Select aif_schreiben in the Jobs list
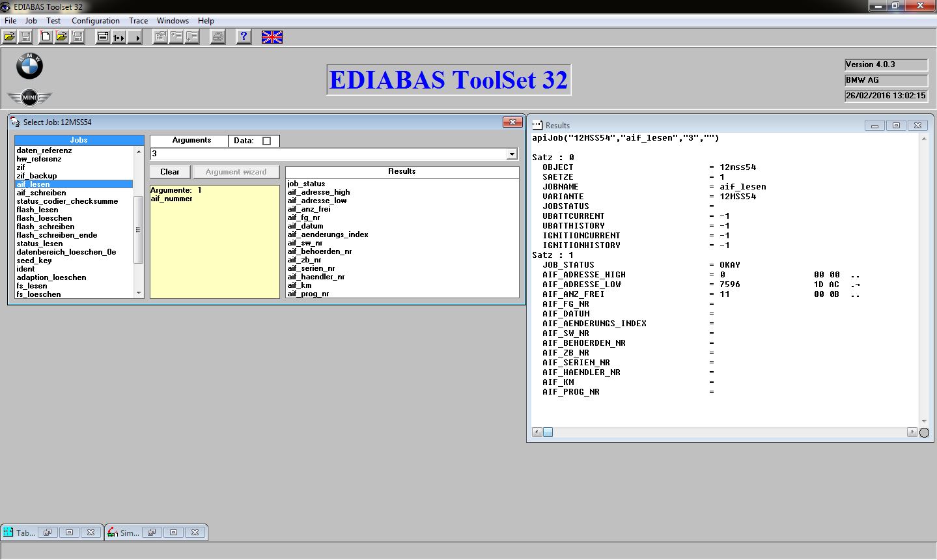937x560 pixels. pos(41,193)
